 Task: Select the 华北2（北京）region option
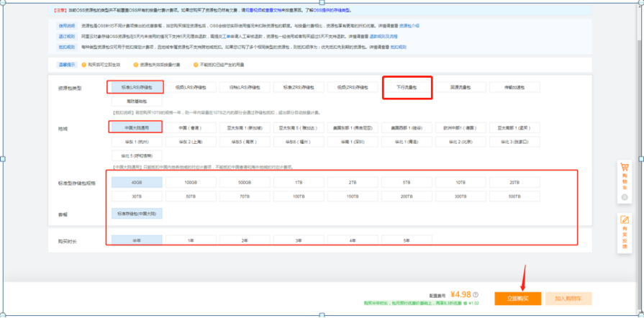pos(461,142)
